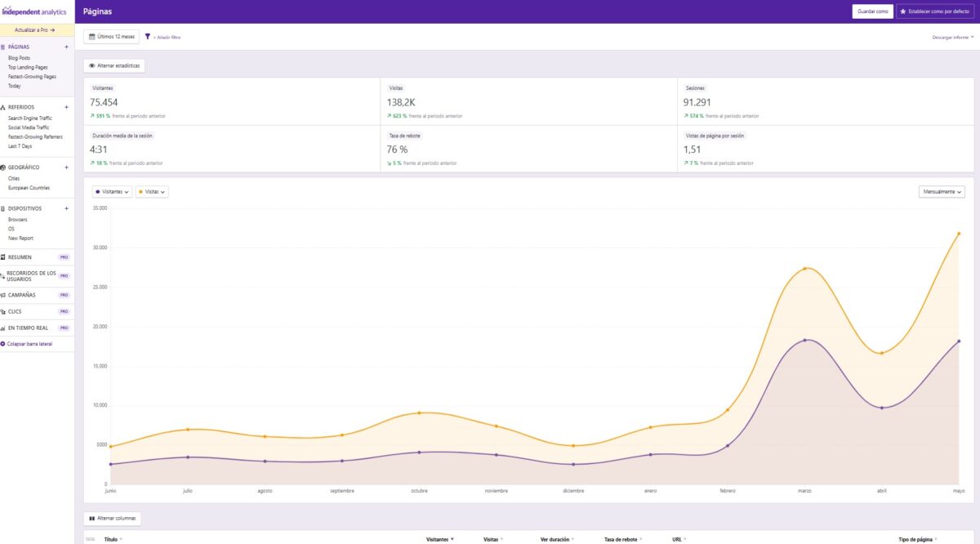Click the Añadir filtro link

[x=167, y=38]
